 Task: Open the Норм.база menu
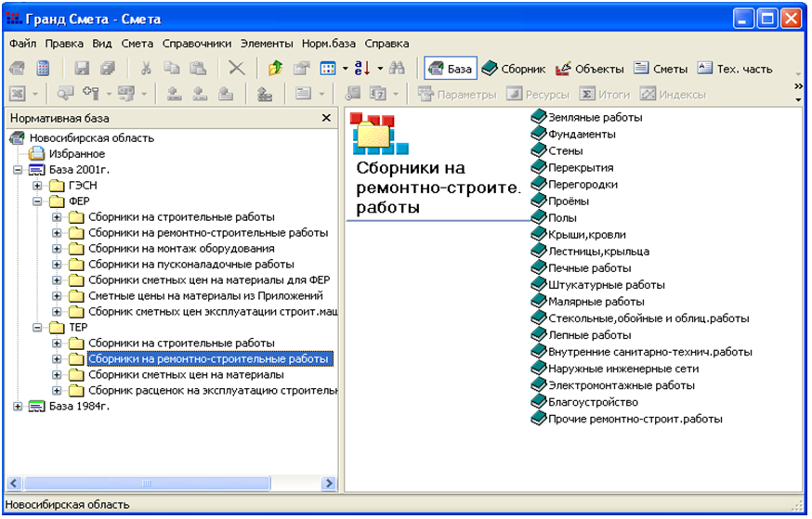(x=329, y=44)
